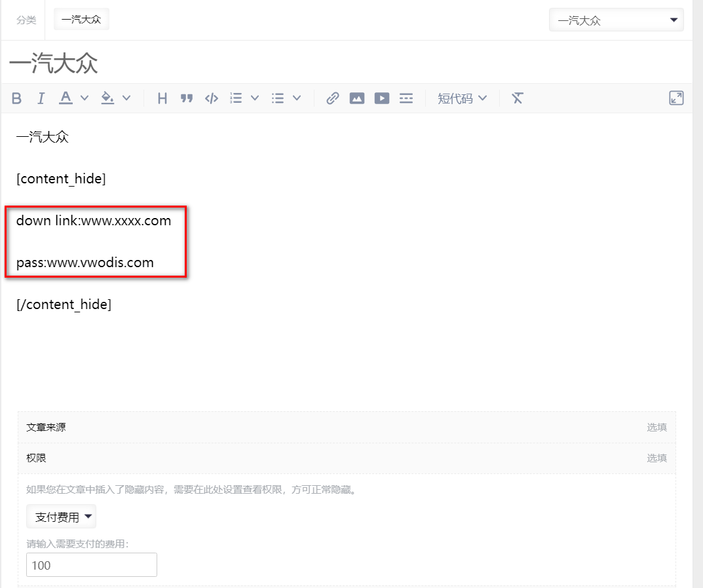The width and height of the screenshot is (703, 588).
Task: Click 选填 next to 文章来源
Action: 656,427
